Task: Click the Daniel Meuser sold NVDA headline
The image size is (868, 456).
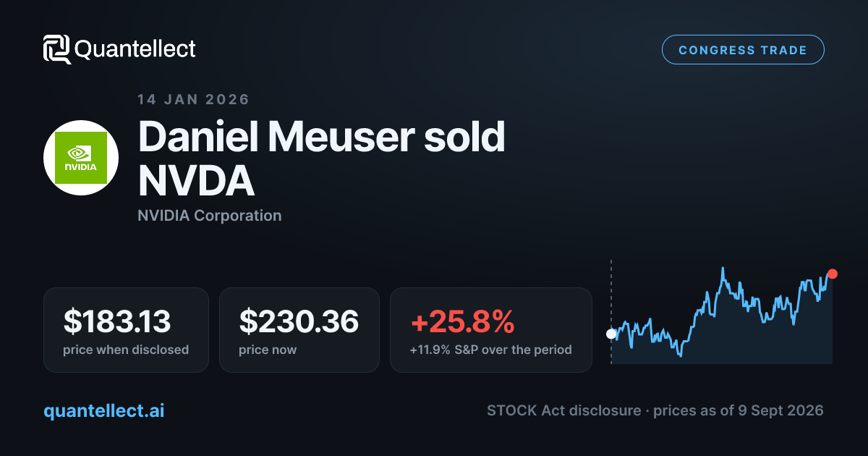Action: (x=322, y=159)
